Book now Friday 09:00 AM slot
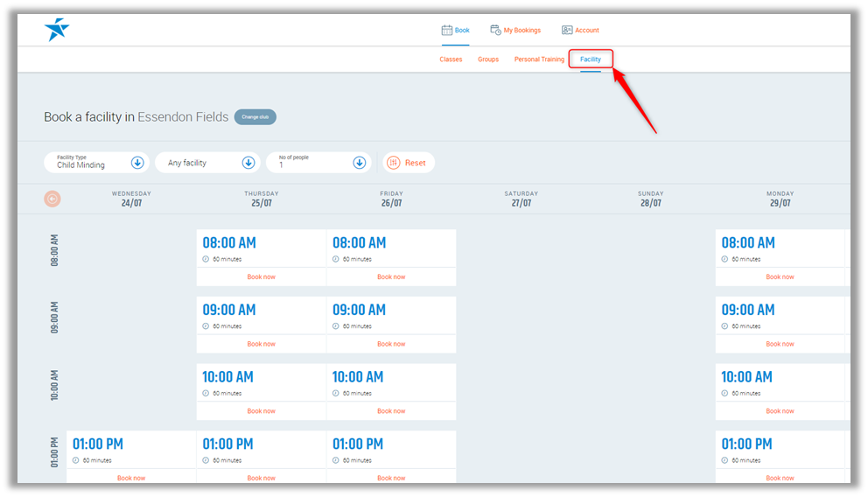868x497 pixels. click(x=391, y=344)
